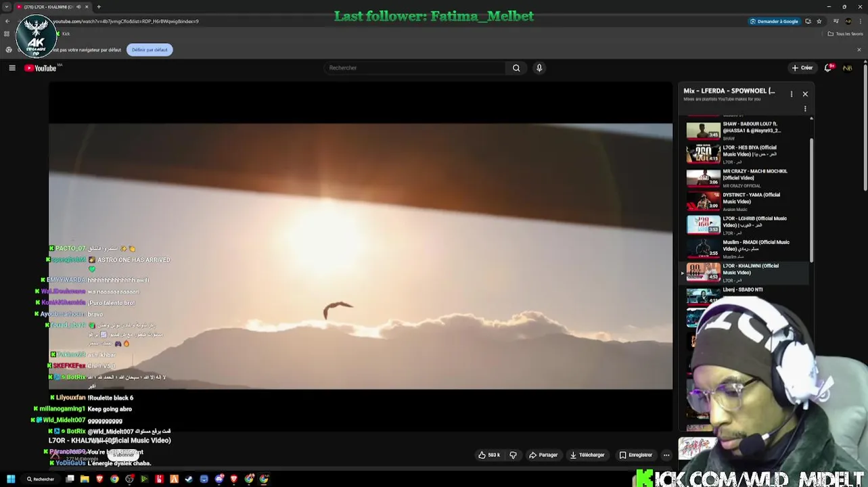Open Discord from the taskbar
This screenshot has height=487, width=868.
pyautogui.click(x=219, y=479)
